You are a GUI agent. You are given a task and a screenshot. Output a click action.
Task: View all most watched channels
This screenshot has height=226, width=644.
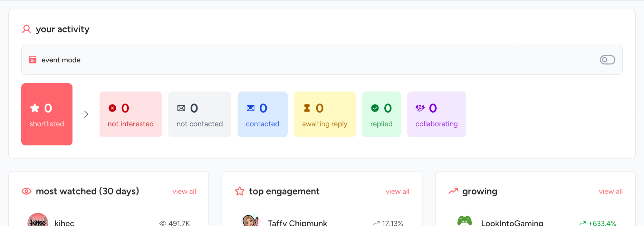[x=184, y=192]
